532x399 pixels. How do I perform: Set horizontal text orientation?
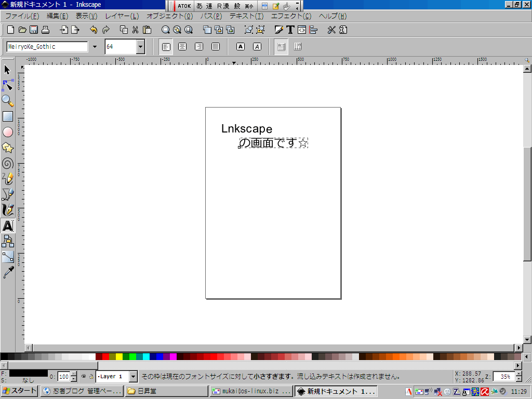click(x=281, y=47)
